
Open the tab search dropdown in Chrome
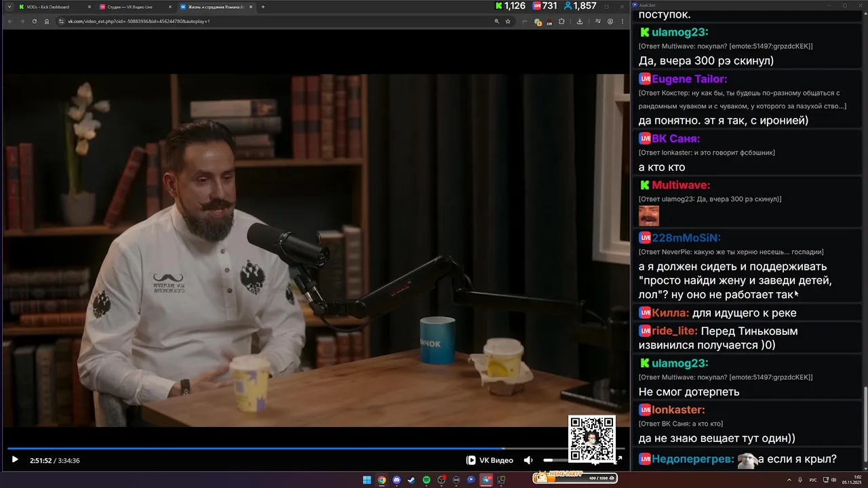[x=9, y=7]
